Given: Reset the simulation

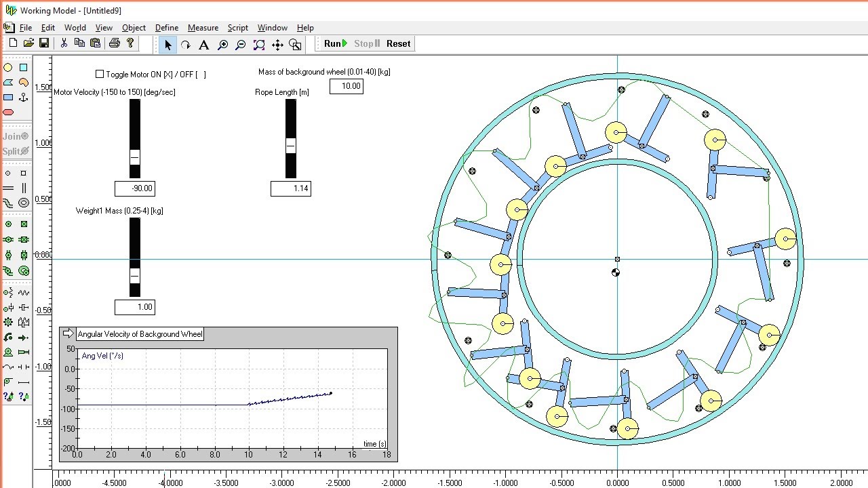Looking at the screenshot, I should coord(399,43).
